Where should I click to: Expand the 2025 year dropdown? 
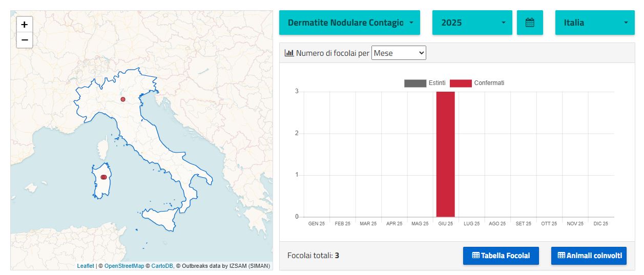(x=472, y=23)
